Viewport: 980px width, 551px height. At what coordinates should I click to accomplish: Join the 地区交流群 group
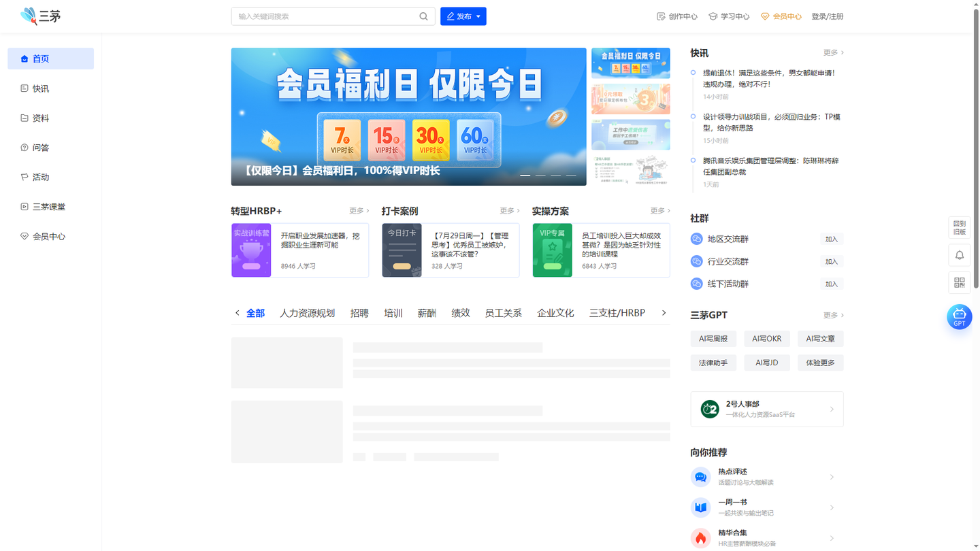point(832,239)
